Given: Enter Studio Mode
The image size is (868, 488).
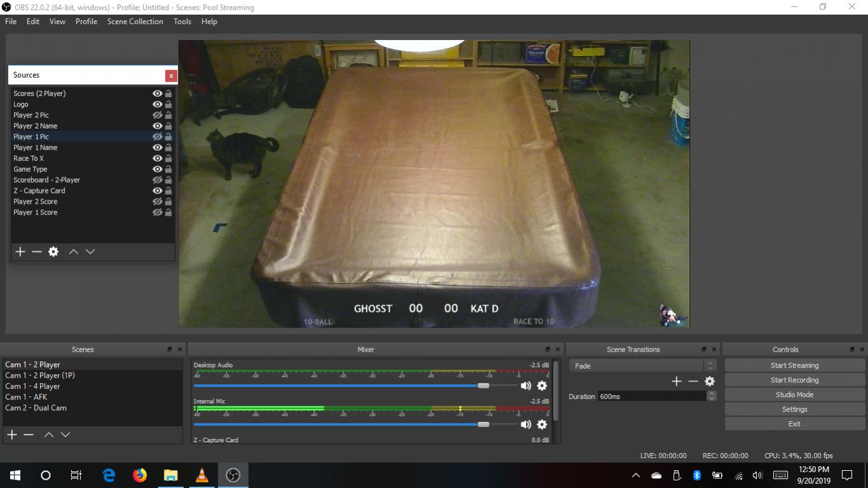Looking at the screenshot, I should click(794, 394).
